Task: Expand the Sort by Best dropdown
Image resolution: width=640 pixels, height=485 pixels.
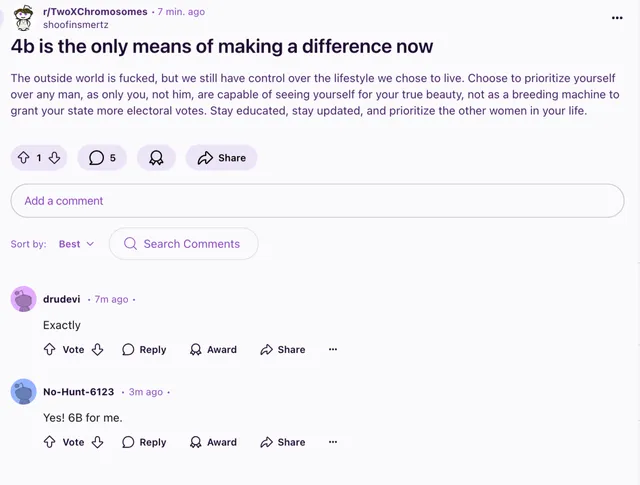Action: (x=76, y=244)
